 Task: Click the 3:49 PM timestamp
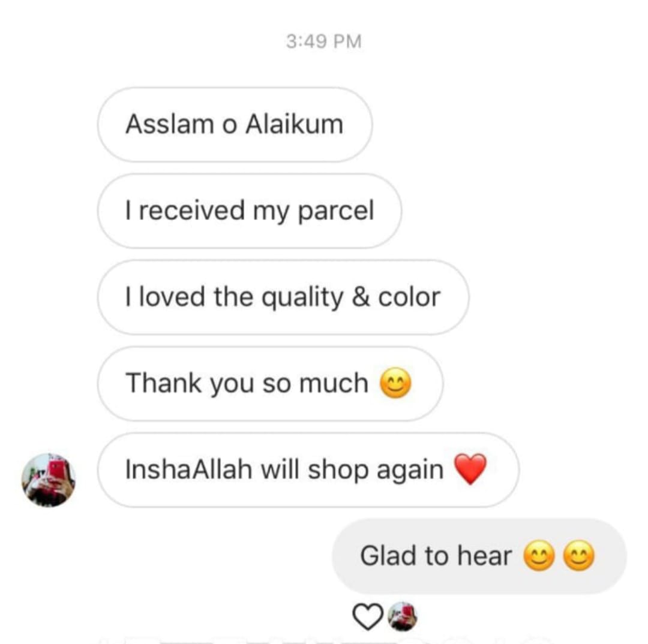pyautogui.click(x=323, y=42)
